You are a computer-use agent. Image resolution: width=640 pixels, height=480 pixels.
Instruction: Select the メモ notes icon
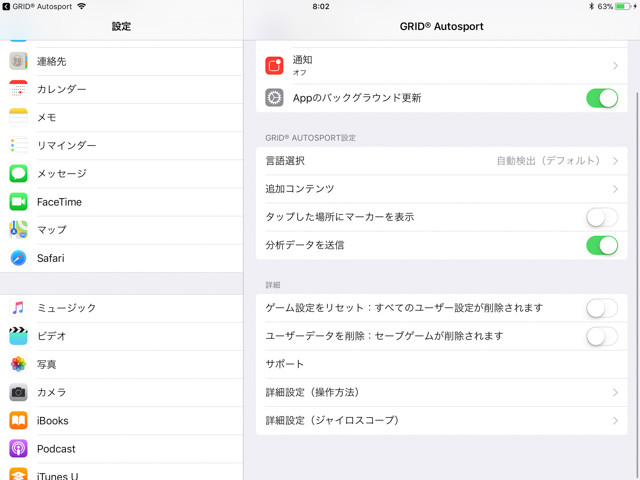[18, 117]
